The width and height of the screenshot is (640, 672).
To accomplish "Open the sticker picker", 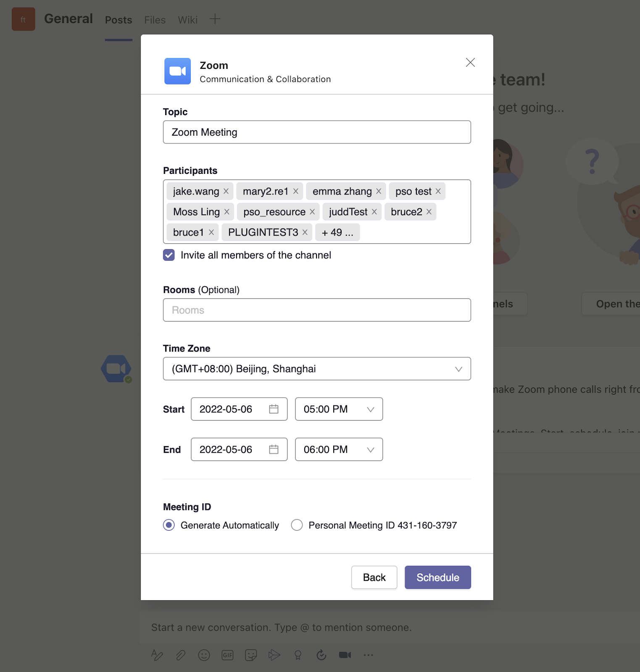I will pyautogui.click(x=251, y=655).
